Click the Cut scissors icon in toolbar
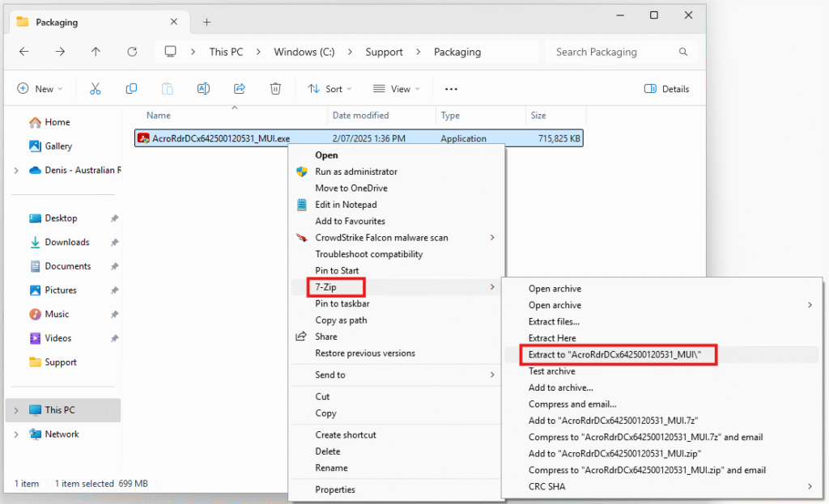Viewport: 829px width, 504px height. 96,89
